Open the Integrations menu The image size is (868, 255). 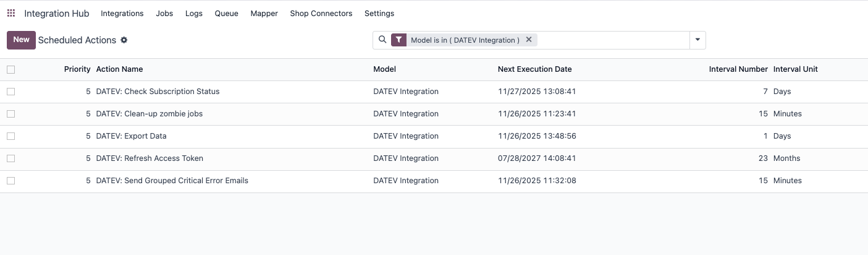122,13
